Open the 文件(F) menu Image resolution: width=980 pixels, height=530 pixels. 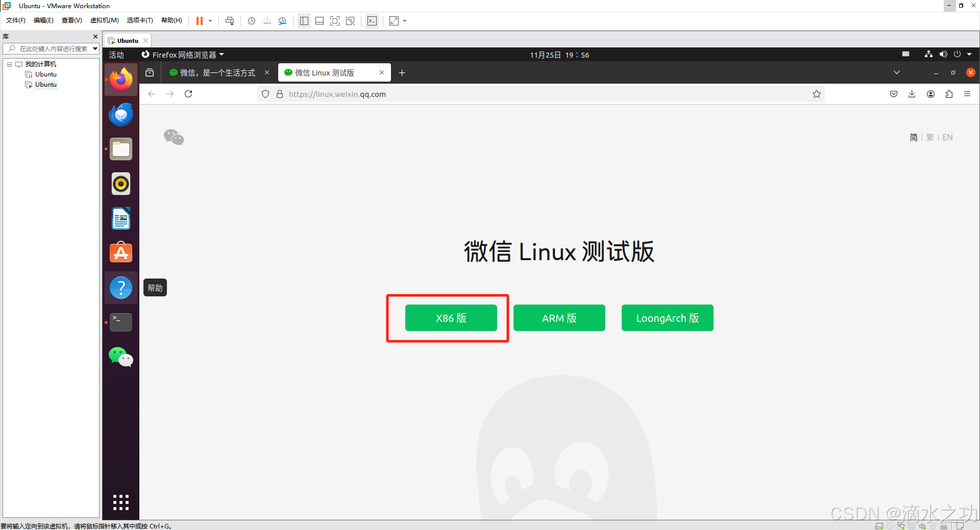16,20
